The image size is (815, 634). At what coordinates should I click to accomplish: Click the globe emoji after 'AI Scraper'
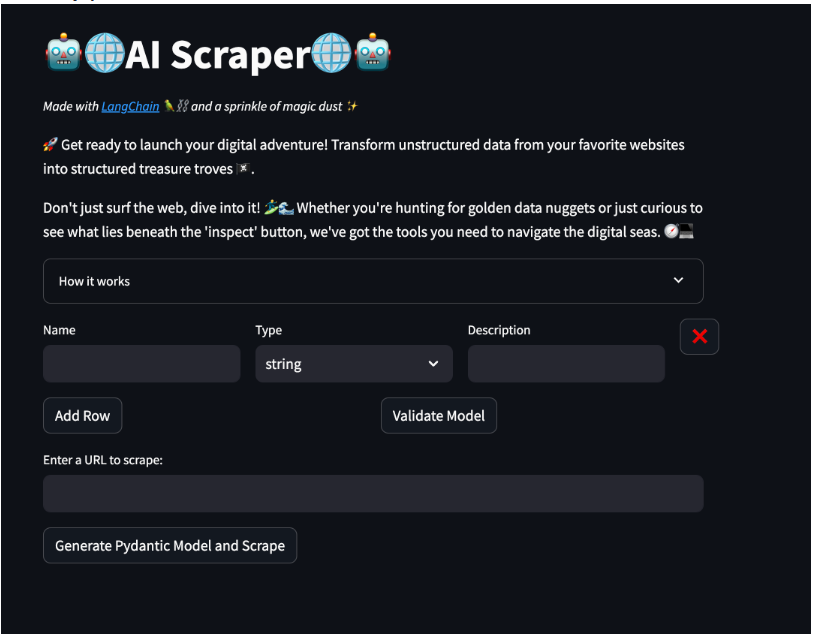click(x=332, y=52)
